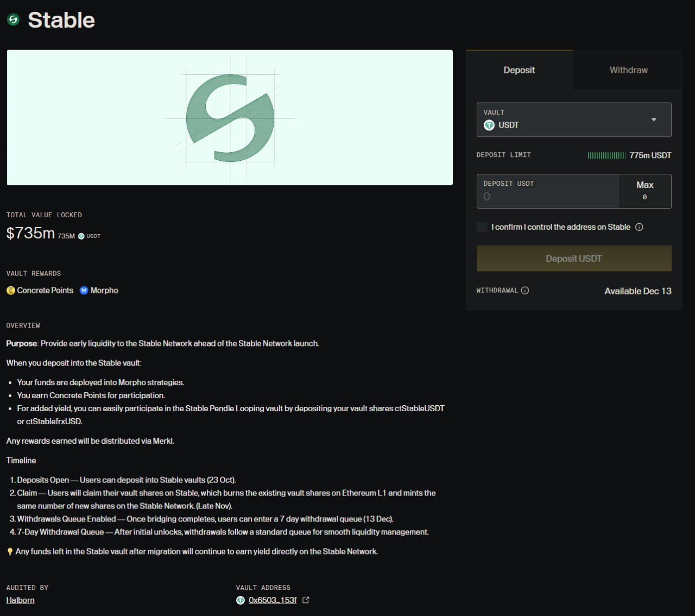695x616 pixels.
Task: Open the Halborn auditor link
Action: [x=21, y=600]
